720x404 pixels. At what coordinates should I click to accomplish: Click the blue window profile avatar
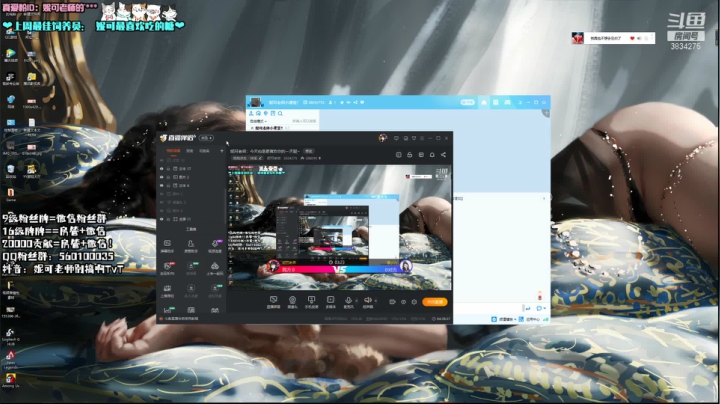255,102
